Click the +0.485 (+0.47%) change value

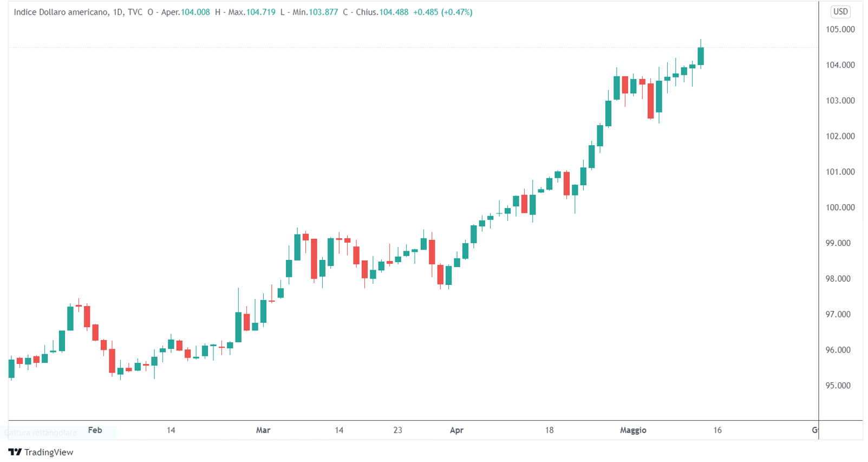[x=442, y=12]
